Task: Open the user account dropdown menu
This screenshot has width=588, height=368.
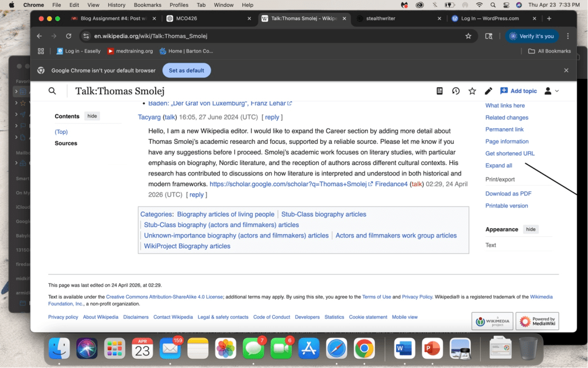Action: pos(551,91)
